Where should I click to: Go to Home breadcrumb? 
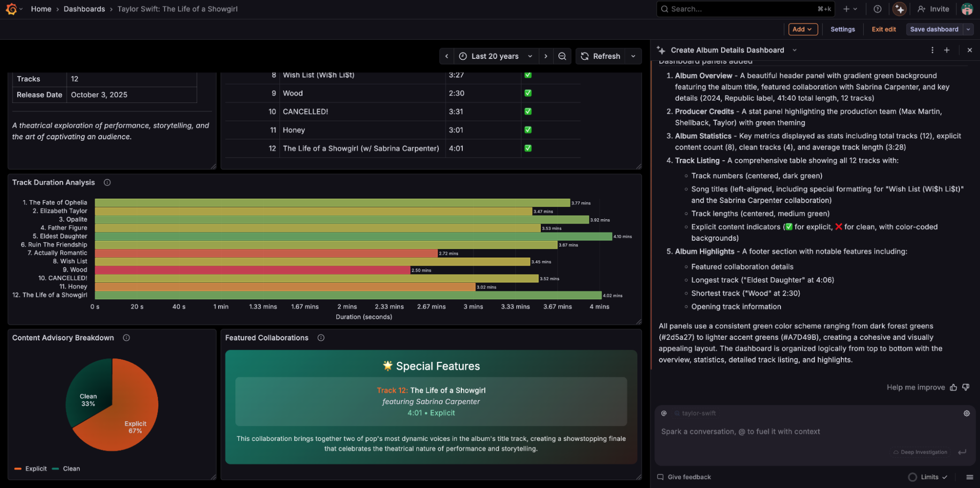click(x=41, y=9)
